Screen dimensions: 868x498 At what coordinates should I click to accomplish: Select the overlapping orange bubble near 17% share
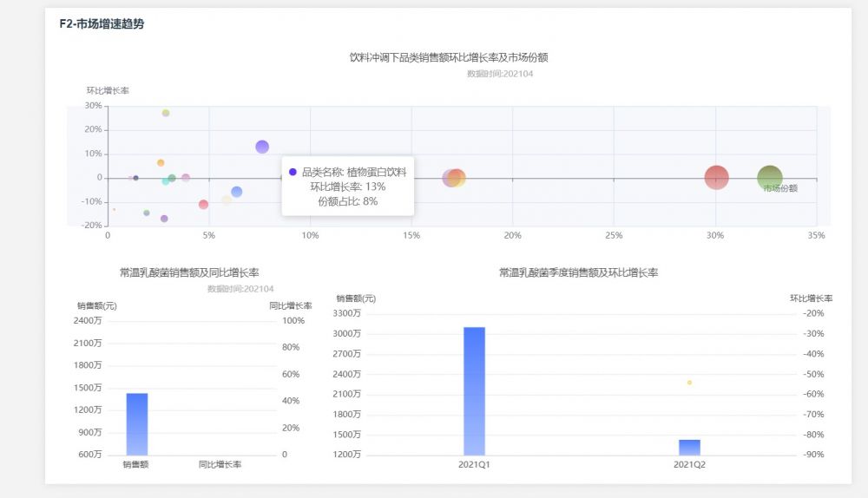pyautogui.click(x=457, y=178)
